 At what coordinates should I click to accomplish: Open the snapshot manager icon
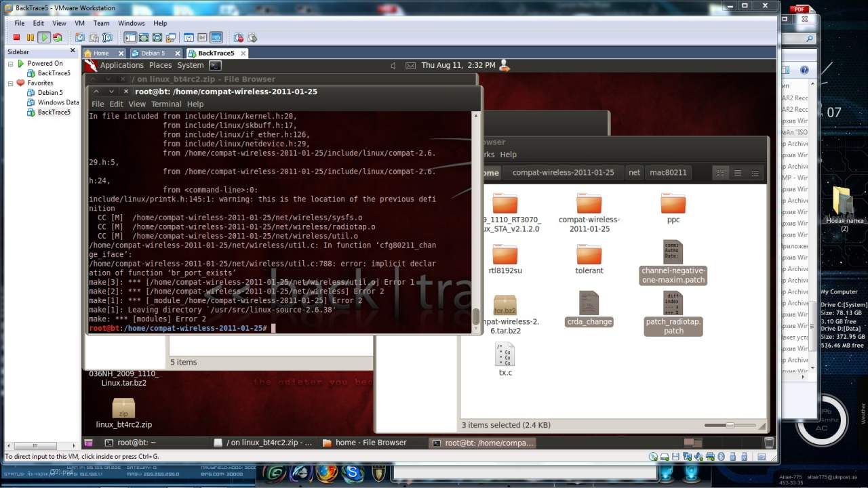[x=107, y=38]
